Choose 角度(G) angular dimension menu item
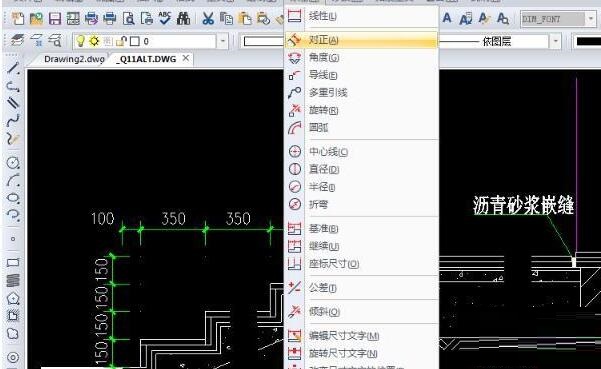 point(361,57)
